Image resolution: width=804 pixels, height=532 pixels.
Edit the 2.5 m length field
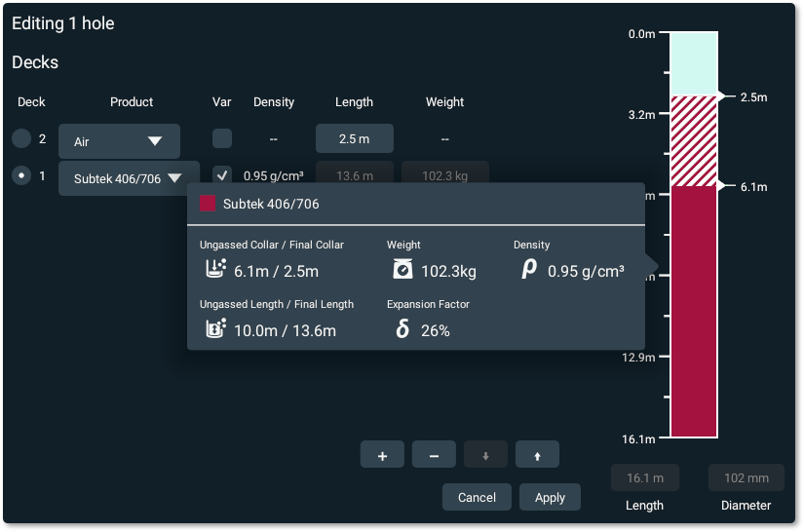click(x=355, y=138)
